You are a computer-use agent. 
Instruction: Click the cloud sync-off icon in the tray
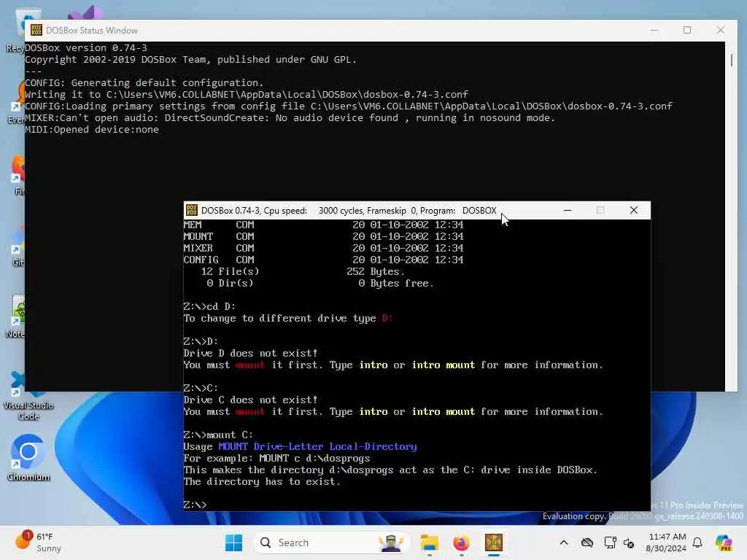(x=587, y=542)
